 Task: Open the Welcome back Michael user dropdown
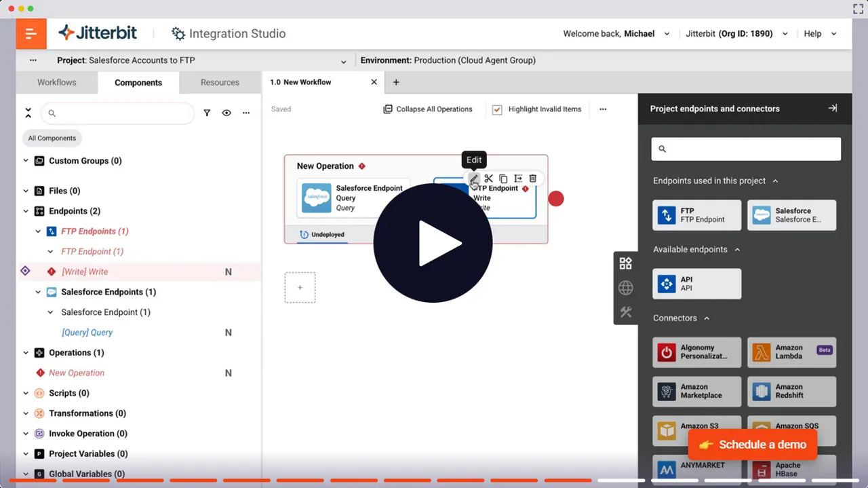pyautogui.click(x=616, y=34)
